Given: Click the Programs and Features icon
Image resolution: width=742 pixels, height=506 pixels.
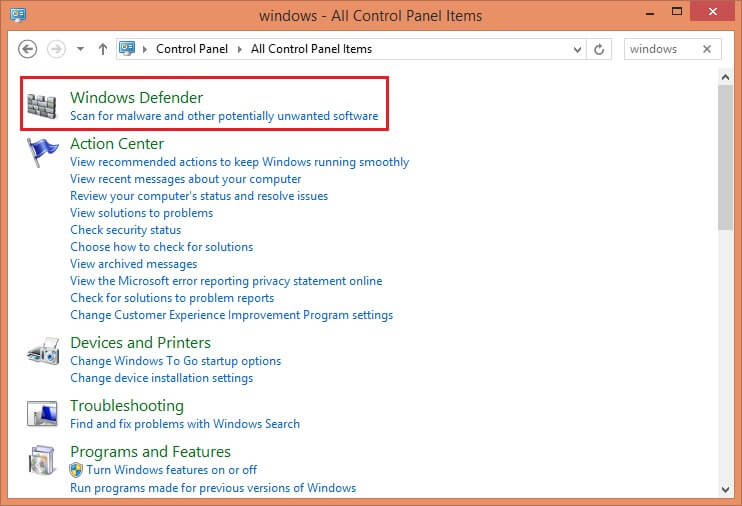Looking at the screenshot, I should tap(42, 460).
